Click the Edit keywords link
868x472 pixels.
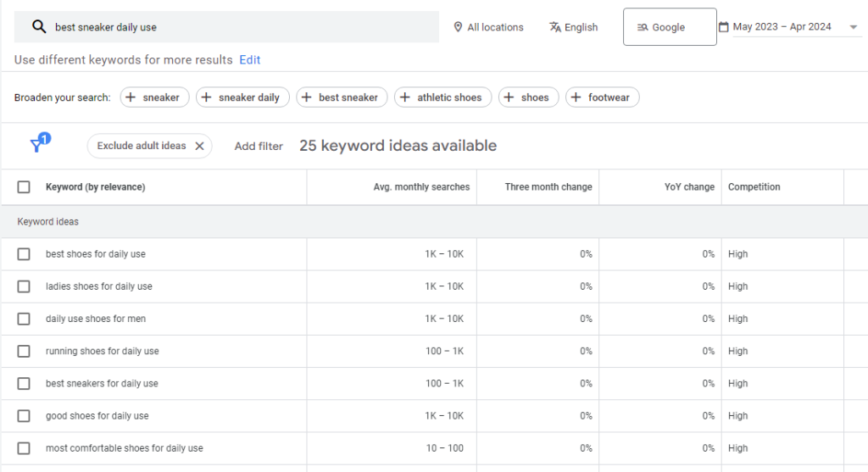(250, 60)
